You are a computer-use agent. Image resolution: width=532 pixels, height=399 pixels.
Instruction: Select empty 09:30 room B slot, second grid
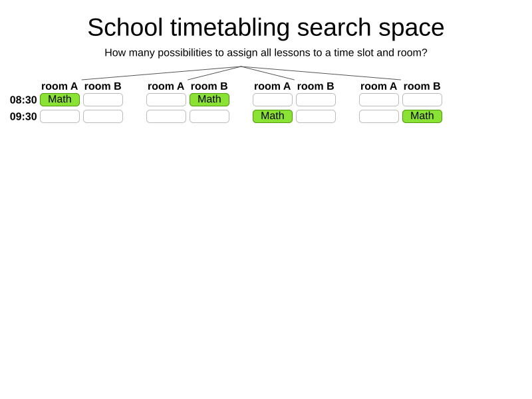click(209, 116)
